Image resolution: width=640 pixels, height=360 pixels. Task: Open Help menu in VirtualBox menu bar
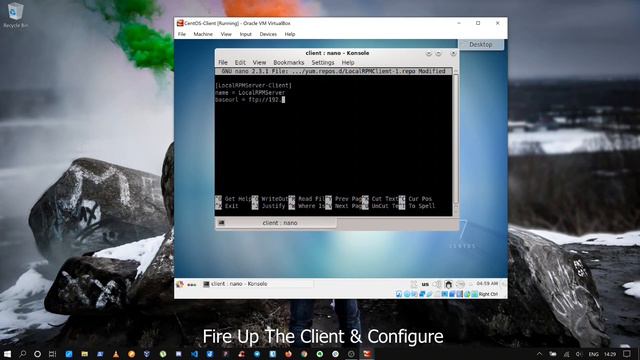point(290,34)
